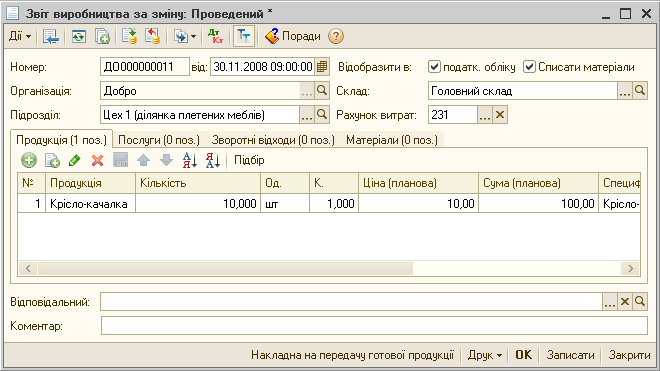Click the find-in-list toolbar icon
The image size is (660, 371).
(51, 36)
